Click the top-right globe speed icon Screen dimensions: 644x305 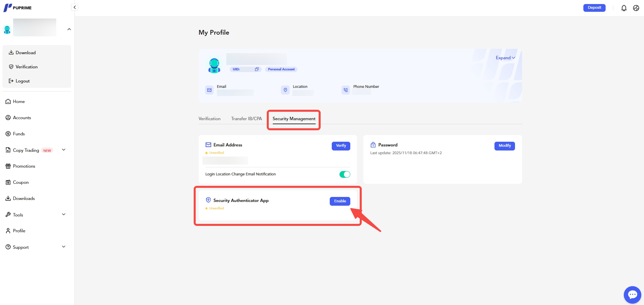(636, 8)
